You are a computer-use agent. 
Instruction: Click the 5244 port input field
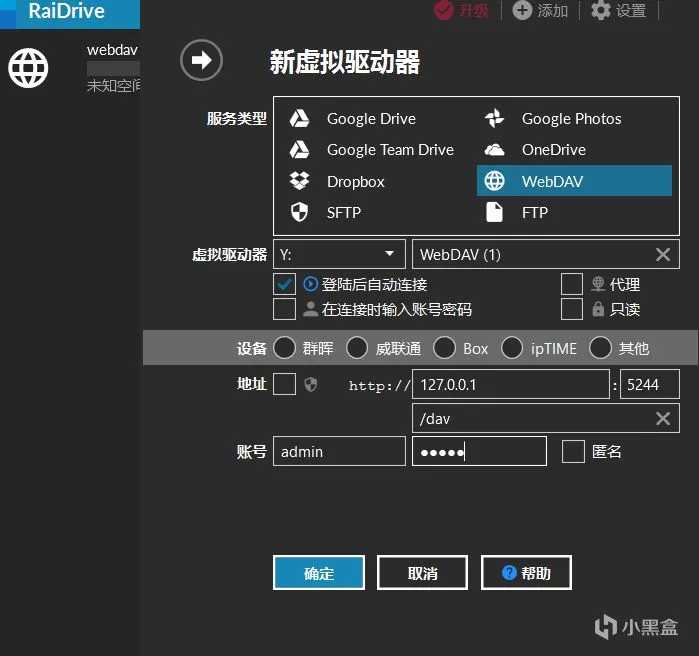click(x=650, y=384)
